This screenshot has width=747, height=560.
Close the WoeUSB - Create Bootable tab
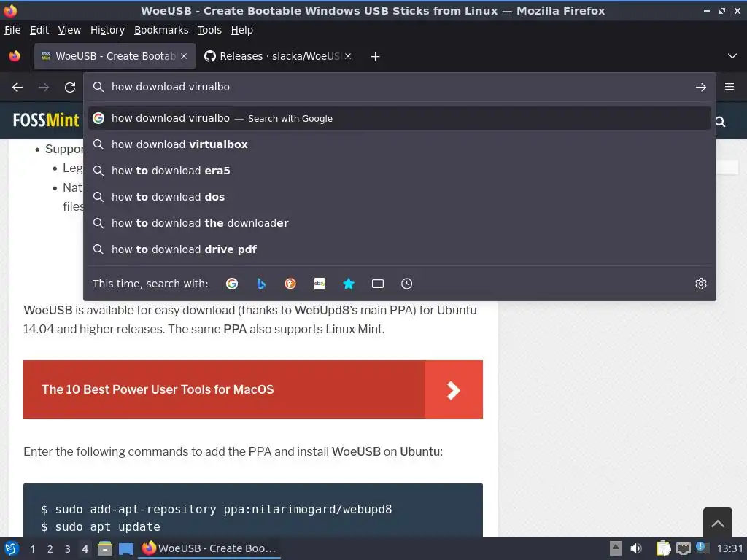[184, 56]
